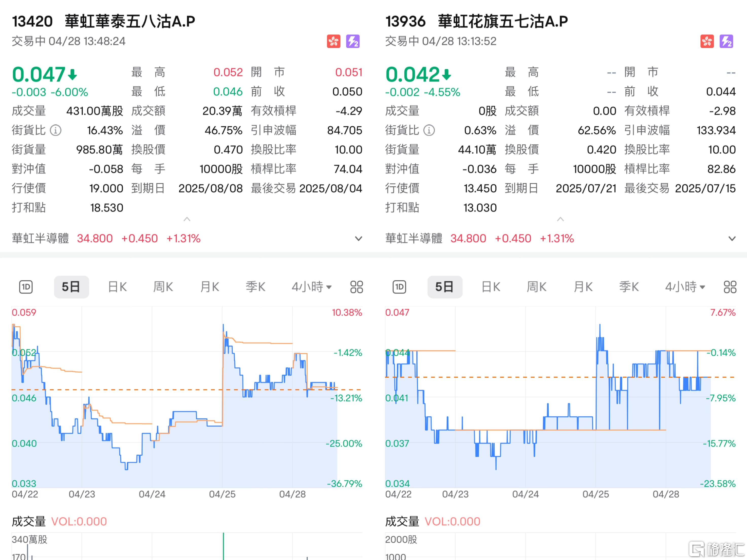Tap the 13936 華虹花旗五七沽A.P title

click(x=477, y=21)
